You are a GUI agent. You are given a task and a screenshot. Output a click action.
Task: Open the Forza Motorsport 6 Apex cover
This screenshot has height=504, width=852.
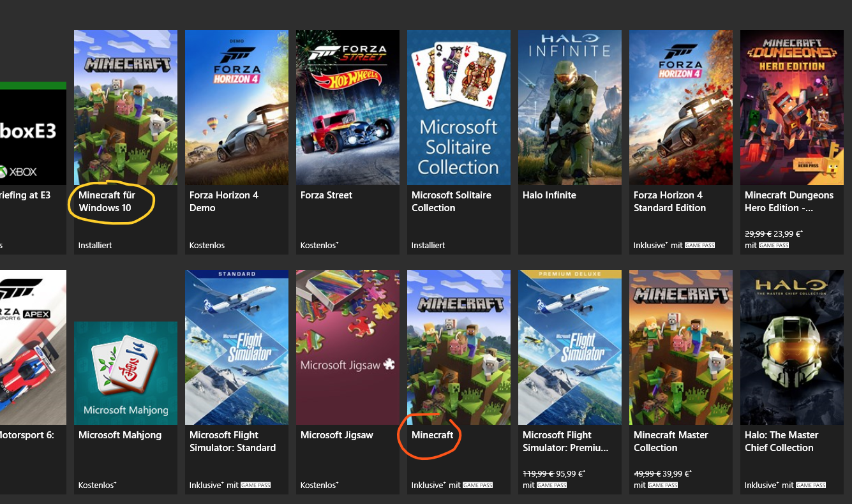pyautogui.click(x=33, y=347)
